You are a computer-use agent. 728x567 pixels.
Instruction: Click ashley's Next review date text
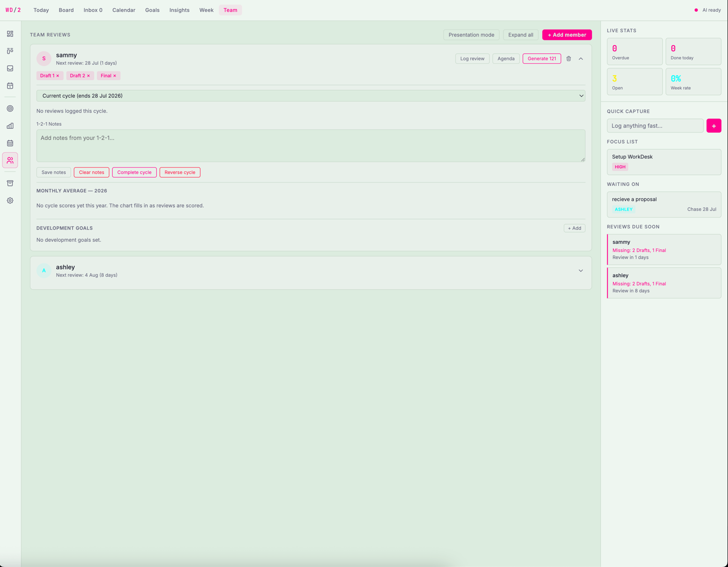86,275
